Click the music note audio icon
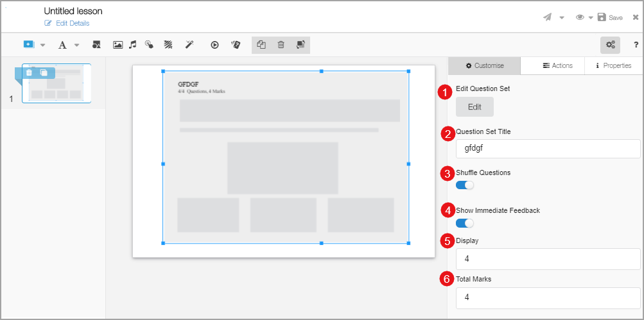644x320 pixels. tap(133, 45)
